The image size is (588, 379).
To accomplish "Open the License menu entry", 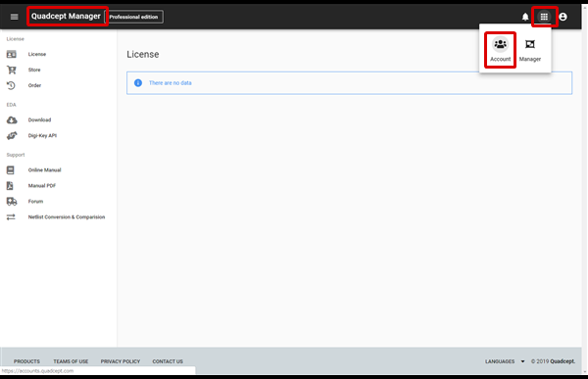I will pyautogui.click(x=37, y=55).
